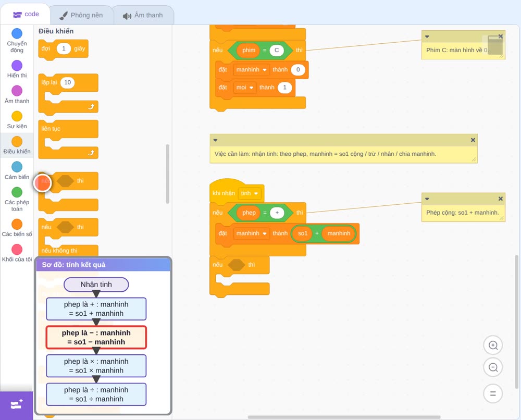521x420 pixels.
Task: Click the 'phim' variable reporter block
Action: 249,51
